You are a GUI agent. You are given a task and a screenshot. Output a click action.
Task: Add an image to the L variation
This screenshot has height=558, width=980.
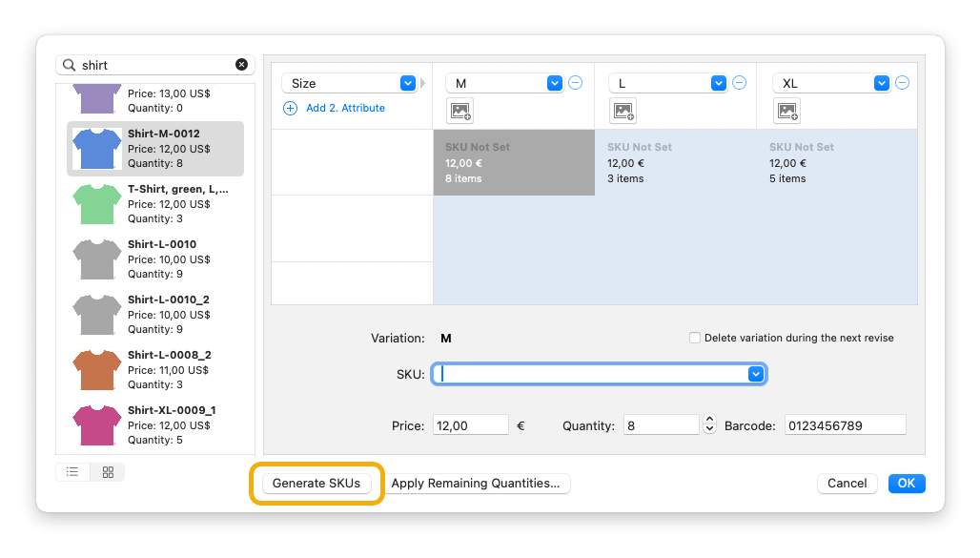pyautogui.click(x=623, y=111)
